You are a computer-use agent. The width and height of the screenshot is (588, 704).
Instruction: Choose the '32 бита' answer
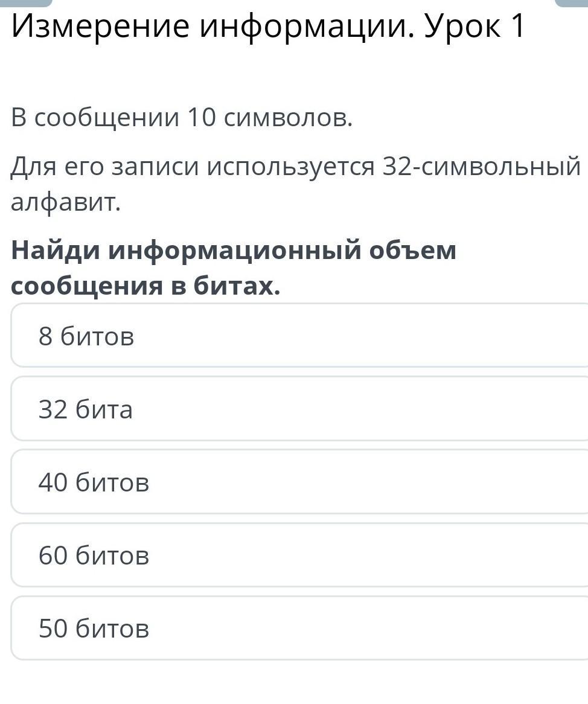[299, 409]
